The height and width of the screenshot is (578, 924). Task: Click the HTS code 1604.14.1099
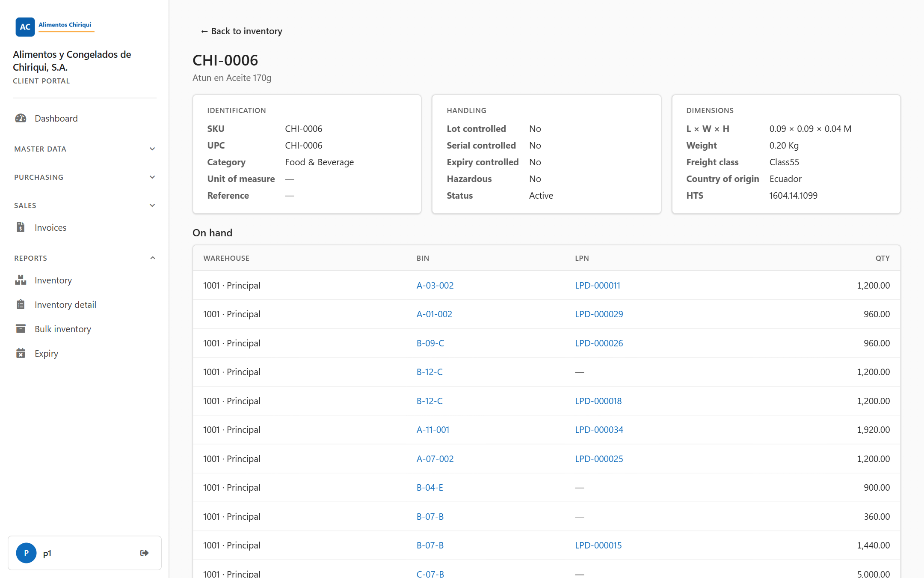pos(793,195)
